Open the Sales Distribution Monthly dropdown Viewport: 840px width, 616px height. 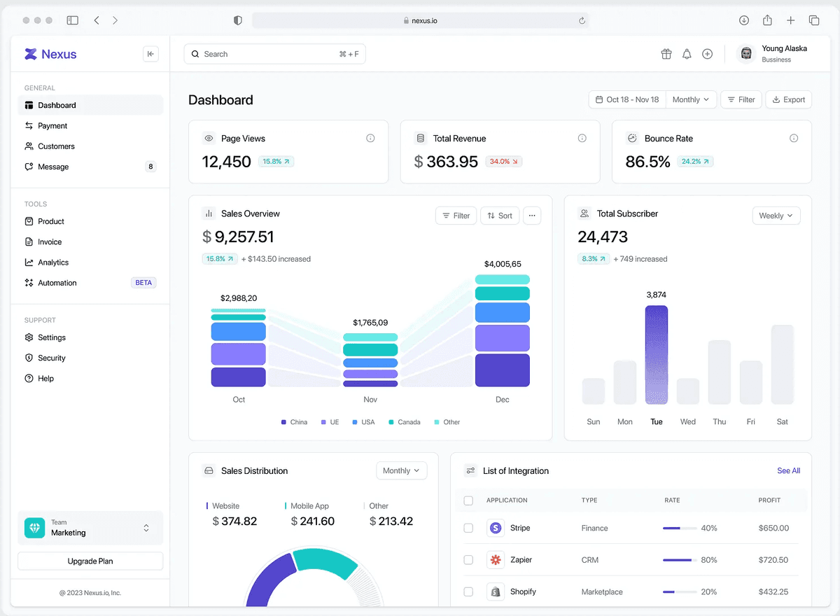pyautogui.click(x=401, y=470)
